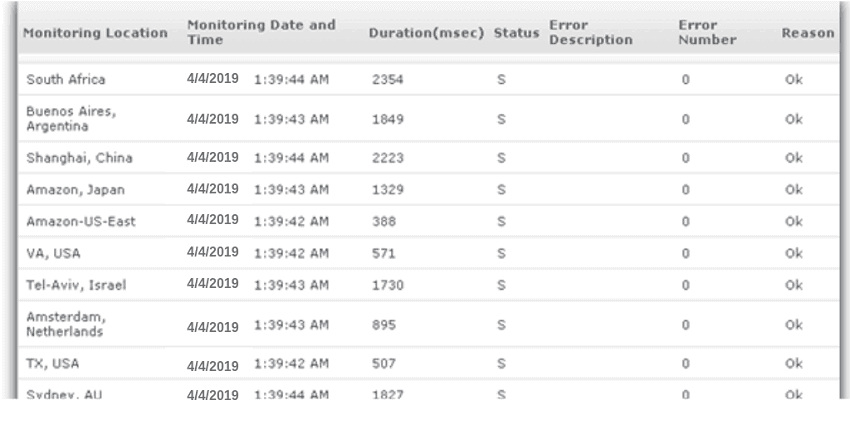
Task: Click the Shanghai, China row
Action: (x=428, y=158)
